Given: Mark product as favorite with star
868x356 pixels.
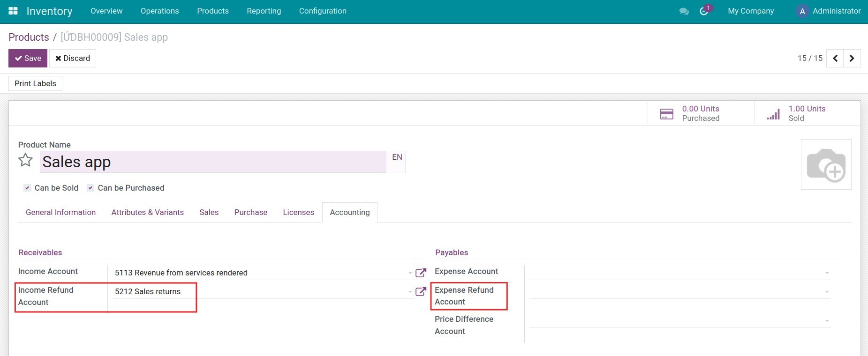Looking at the screenshot, I should coord(25,161).
